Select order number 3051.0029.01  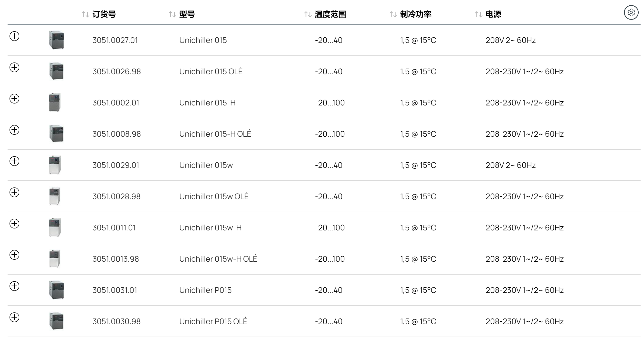pos(116,165)
